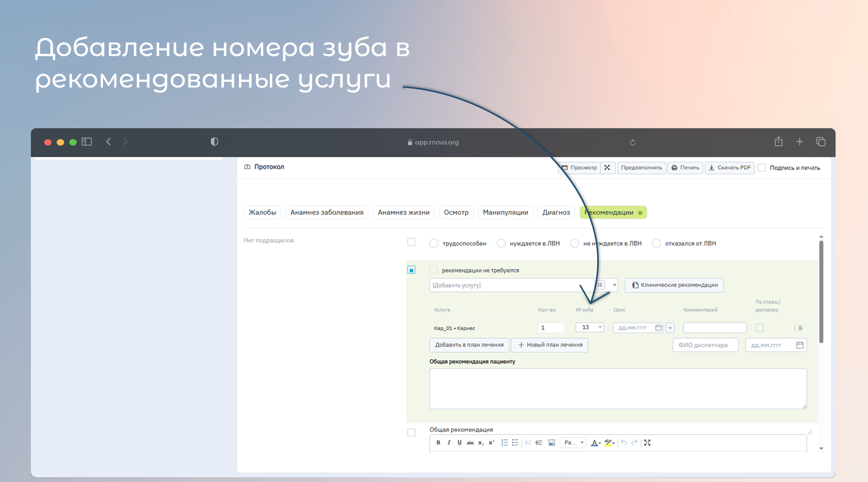Image resolution: width=868 pixels, height=482 pixels.
Task: Switch to the Диагноз tab
Action: pyautogui.click(x=556, y=213)
